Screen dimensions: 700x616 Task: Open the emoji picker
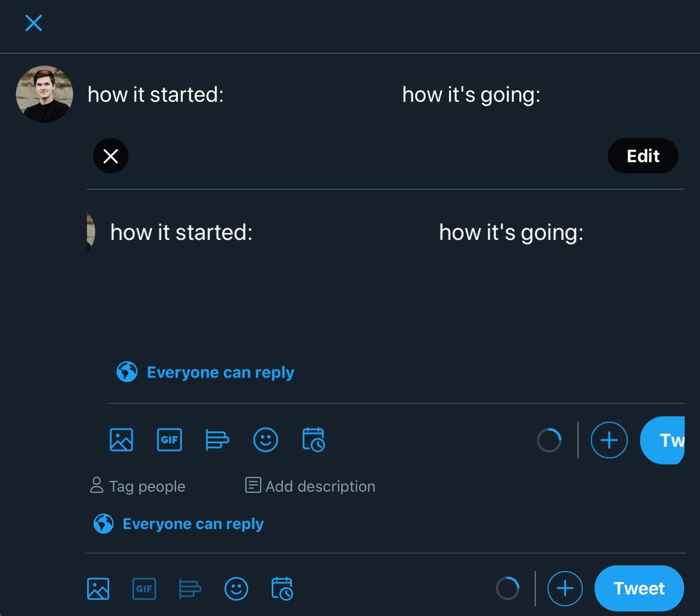pos(265,440)
